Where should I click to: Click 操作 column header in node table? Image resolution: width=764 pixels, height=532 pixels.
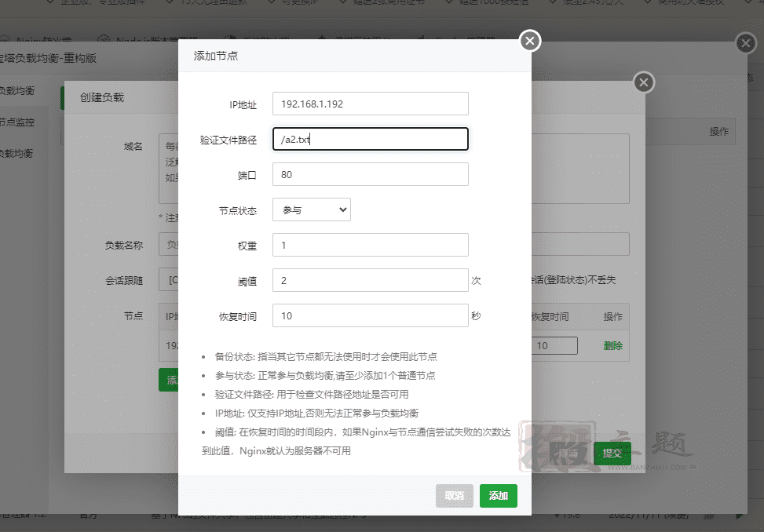pyautogui.click(x=613, y=317)
